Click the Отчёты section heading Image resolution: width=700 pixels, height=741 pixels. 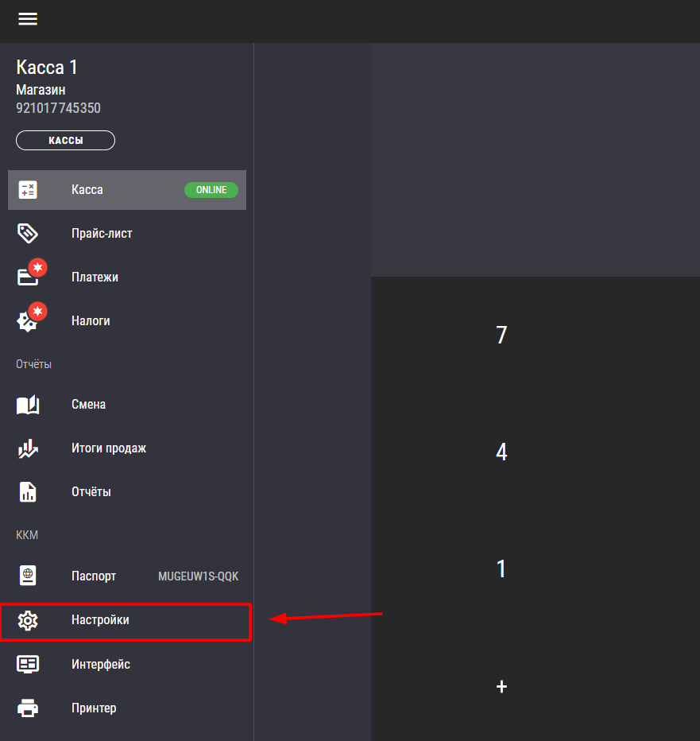33,364
